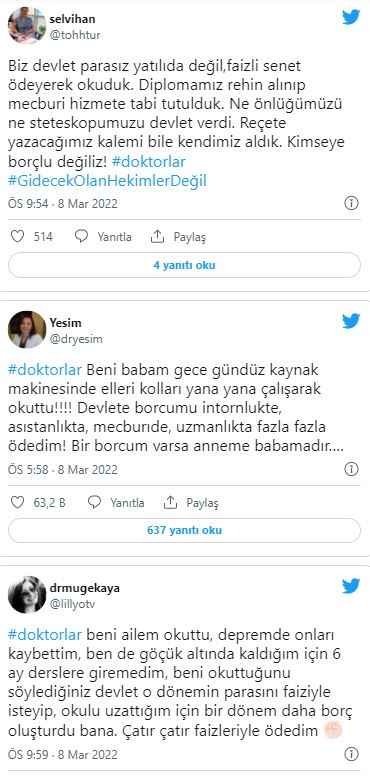Share Yesim's tweet via Paylaş
The height and width of the screenshot is (780, 370).
pyautogui.click(x=191, y=503)
